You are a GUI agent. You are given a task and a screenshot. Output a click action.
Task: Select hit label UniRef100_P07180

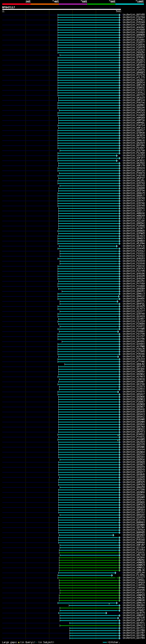134,25
